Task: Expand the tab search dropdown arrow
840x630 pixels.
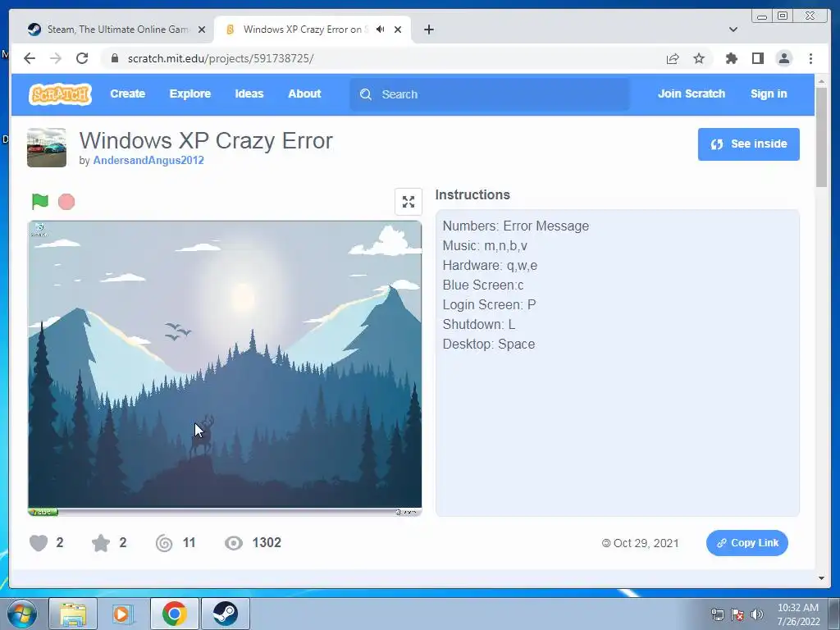Action: 733,30
